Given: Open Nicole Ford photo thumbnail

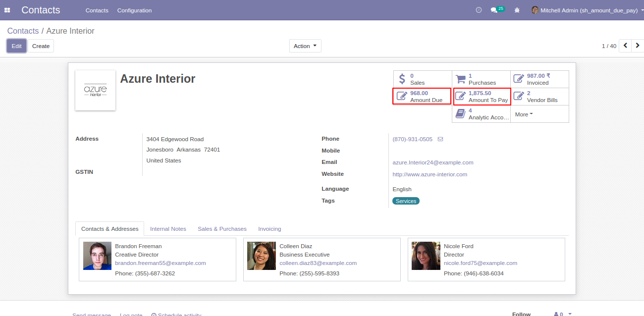Looking at the screenshot, I should click(x=426, y=256).
